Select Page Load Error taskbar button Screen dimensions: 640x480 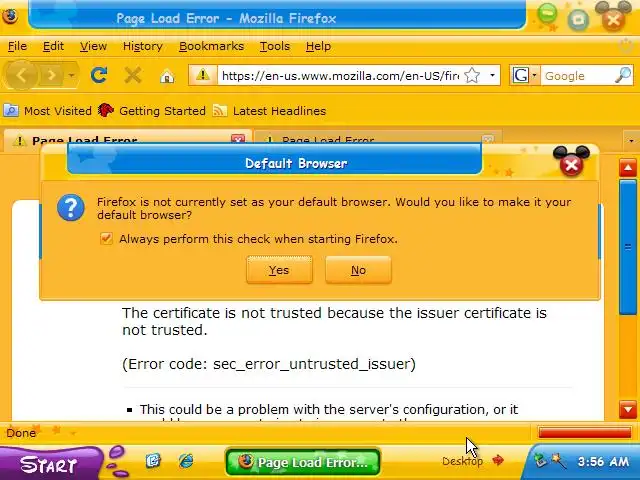click(303, 462)
